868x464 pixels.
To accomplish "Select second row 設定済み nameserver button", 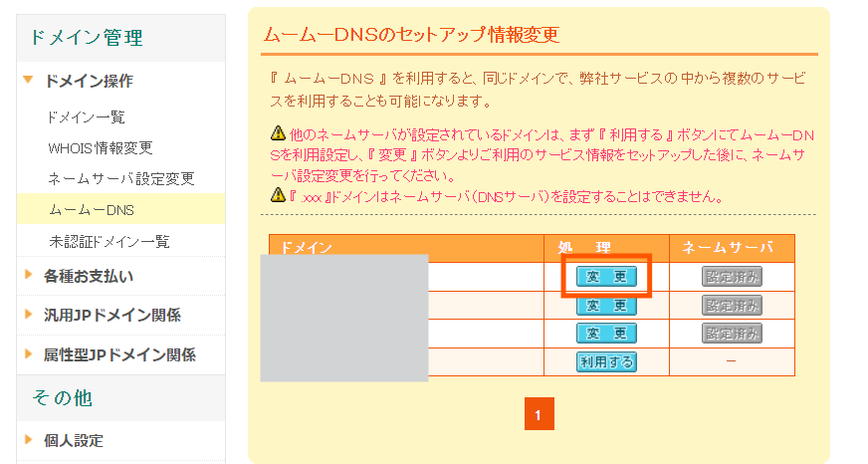I will 732,305.
